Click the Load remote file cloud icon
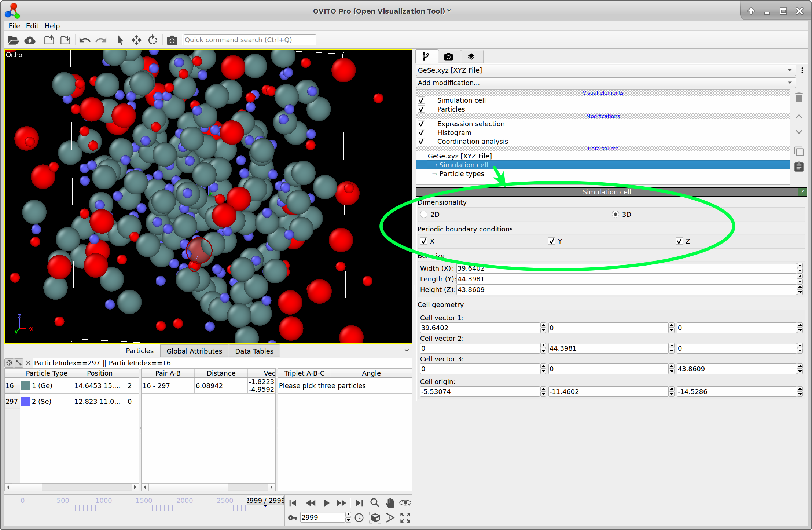The width and height of the screenshot is (812, 530). [30, 40]
